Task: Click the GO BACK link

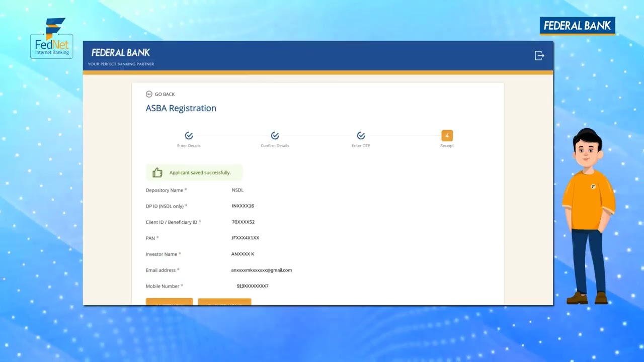Action: [x=160, y=94]
